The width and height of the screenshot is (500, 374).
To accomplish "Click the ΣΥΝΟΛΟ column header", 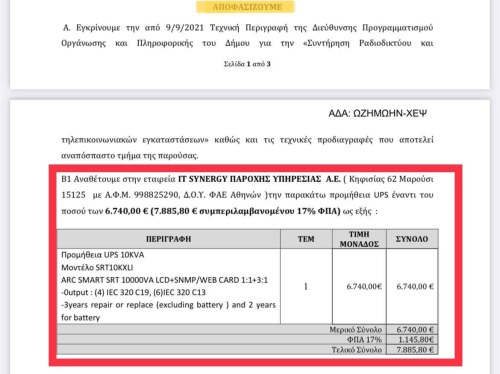I will 412,239.
